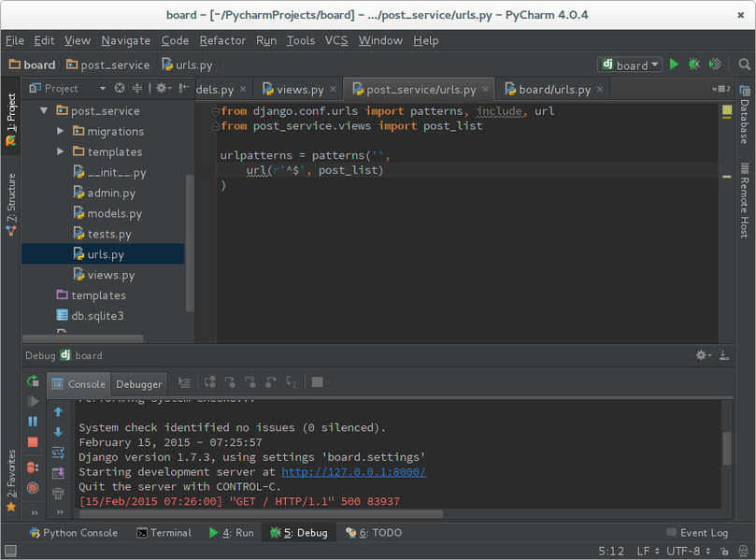Select db.sqlite3 in project tree
This screenshot has width=756, height=560.
[90, 315]
